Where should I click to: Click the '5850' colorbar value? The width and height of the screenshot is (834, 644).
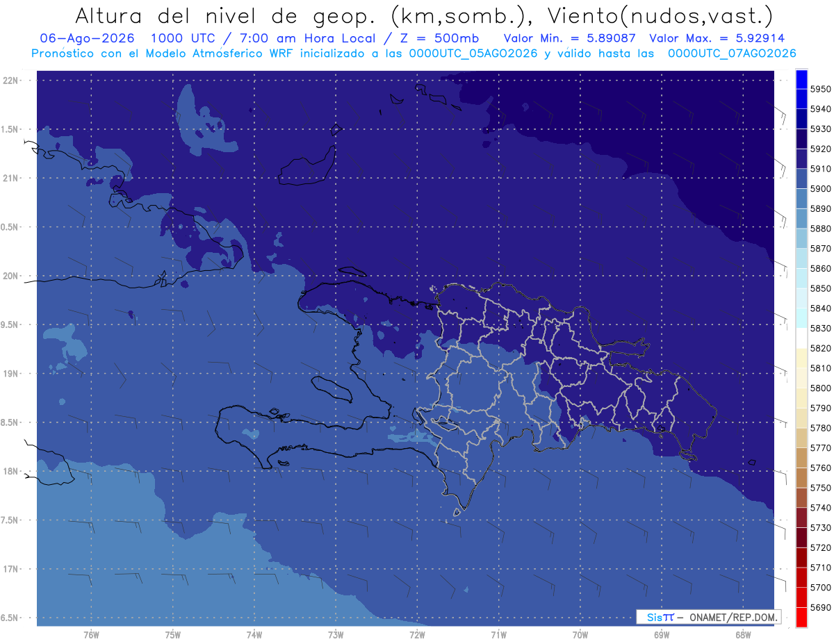point(820,288)
